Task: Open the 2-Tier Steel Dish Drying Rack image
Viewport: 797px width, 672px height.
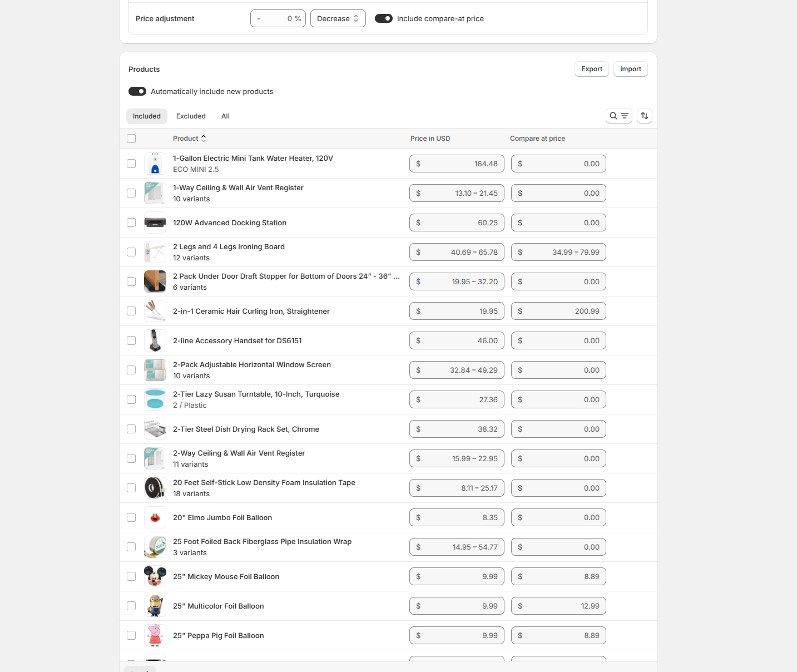Action: 155,429
